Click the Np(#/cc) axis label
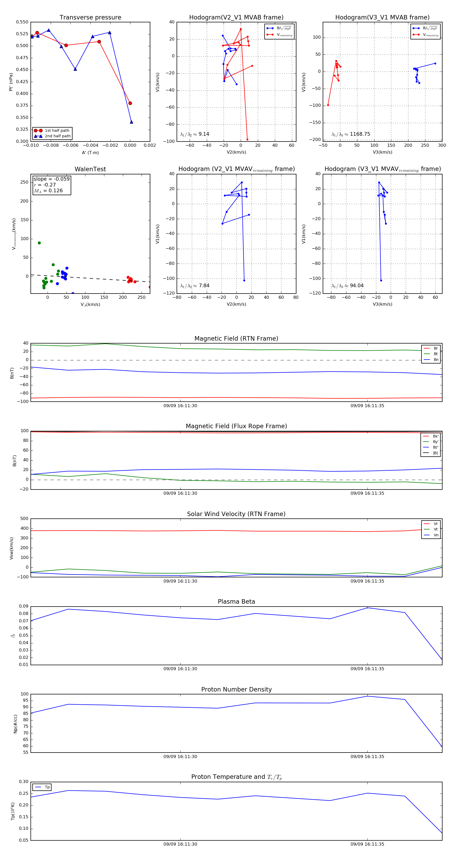The width and height of the screenshot is (473, 868). 15,724
